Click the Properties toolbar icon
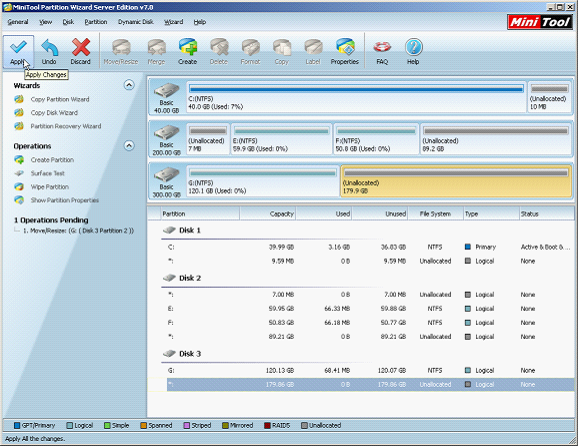 click(345, 47)
